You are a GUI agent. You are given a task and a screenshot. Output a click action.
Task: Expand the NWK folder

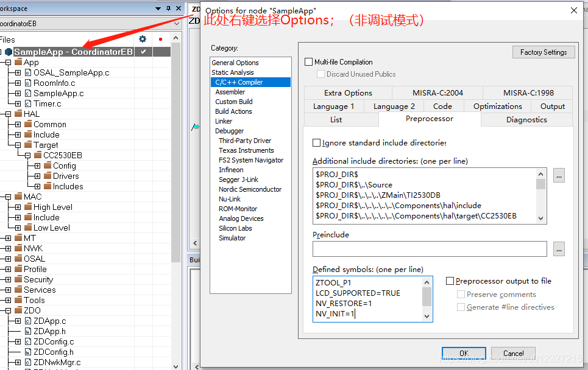click(x=9, y=248)
